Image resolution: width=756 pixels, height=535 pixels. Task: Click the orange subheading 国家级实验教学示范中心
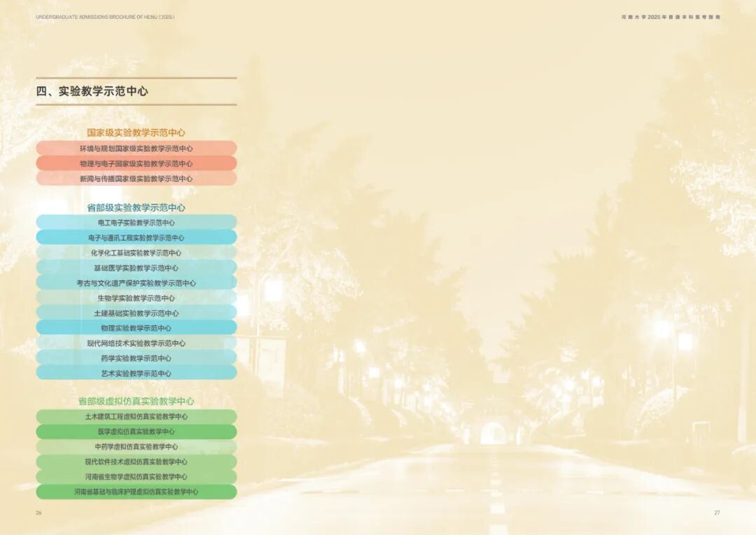coord(136,132)
